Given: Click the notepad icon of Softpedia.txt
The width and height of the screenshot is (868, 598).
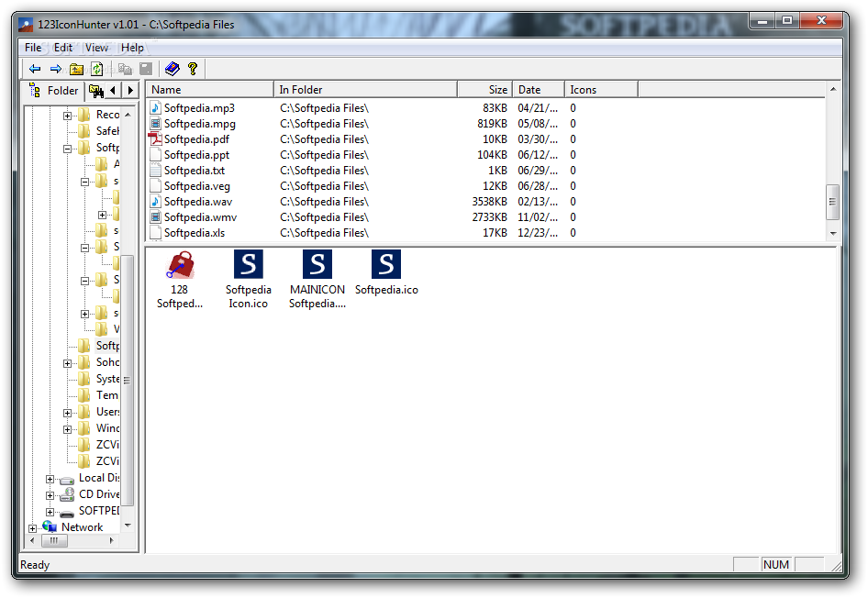Looking at the screenshot, I should tap(156, 170).
